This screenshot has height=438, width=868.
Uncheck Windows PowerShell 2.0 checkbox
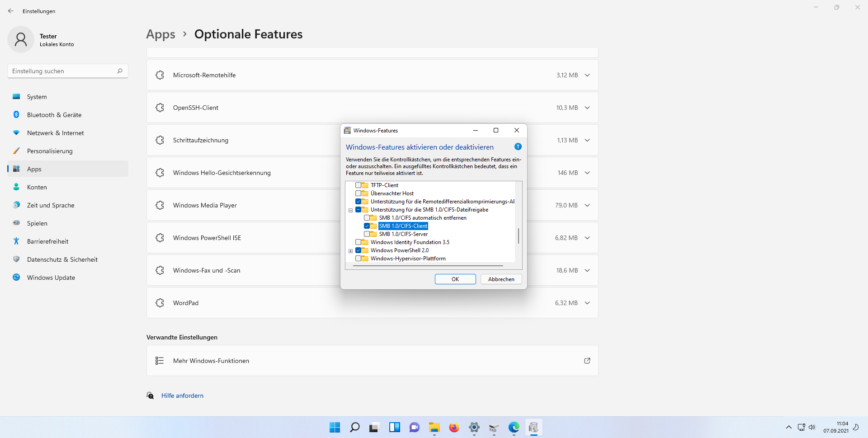pyautogui.click(x=358, y=250)
